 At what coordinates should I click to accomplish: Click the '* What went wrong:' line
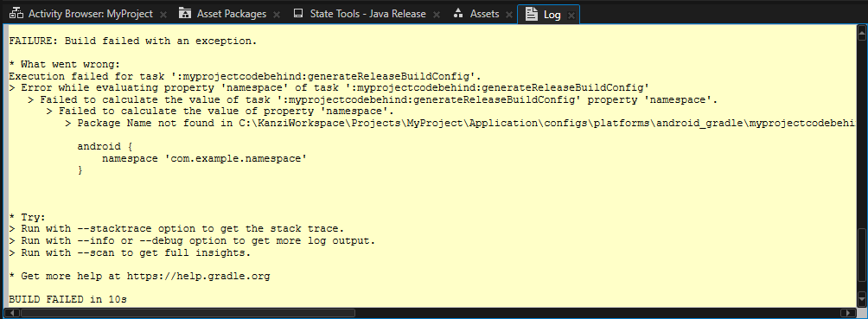pyautogui.click(x=64, y=64)
